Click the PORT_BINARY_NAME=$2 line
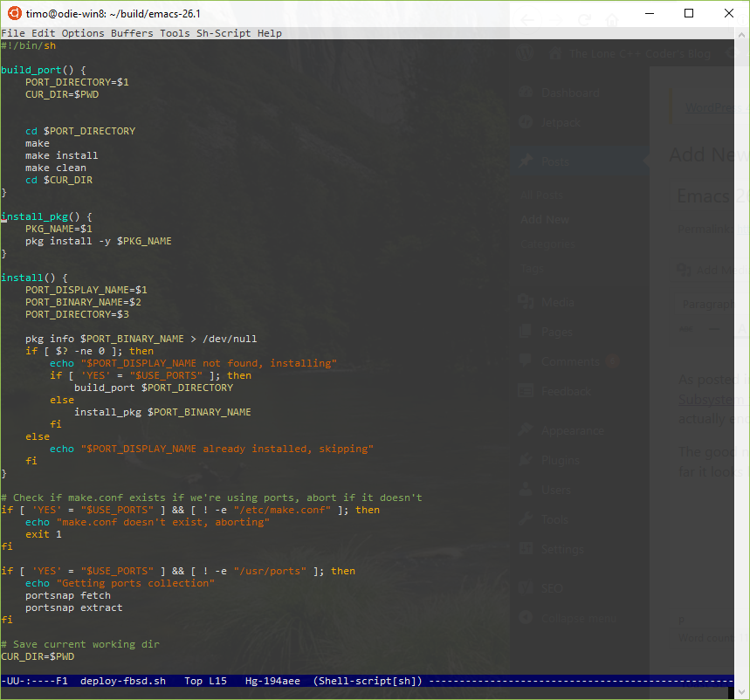 [x=83, y=302]
